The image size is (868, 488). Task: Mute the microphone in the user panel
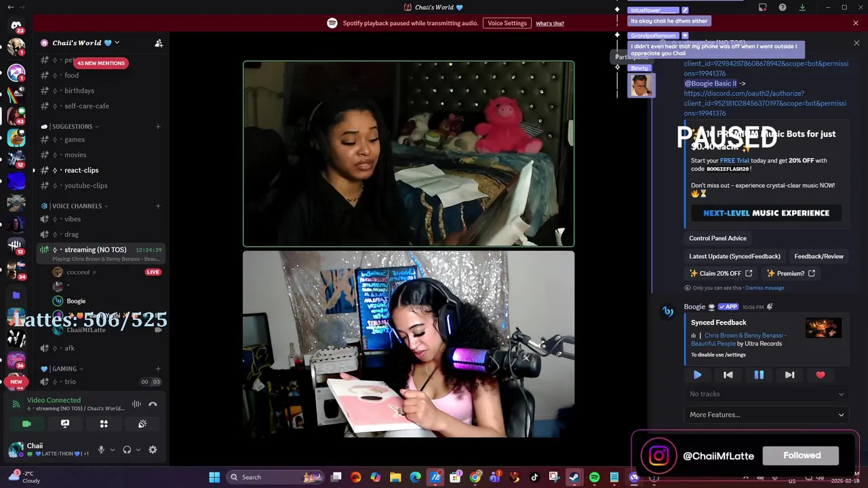[101, 449]
